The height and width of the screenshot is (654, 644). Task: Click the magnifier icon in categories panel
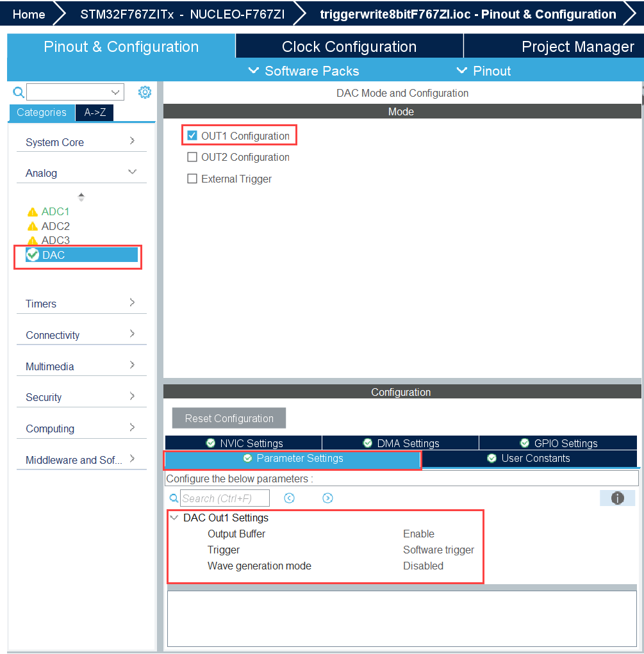(19, 92)
